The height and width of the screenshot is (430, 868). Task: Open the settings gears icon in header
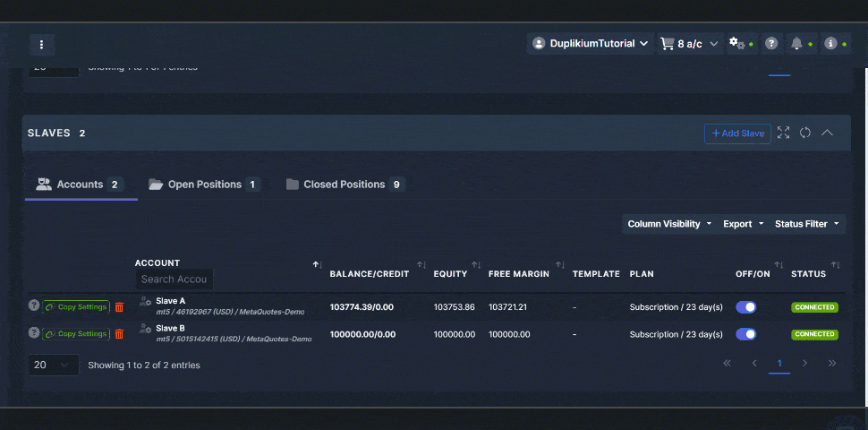click(737, 44)
